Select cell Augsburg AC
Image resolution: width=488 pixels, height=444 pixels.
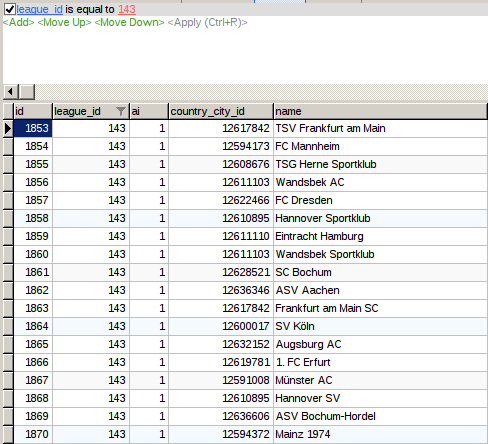[x=380, y=344]
